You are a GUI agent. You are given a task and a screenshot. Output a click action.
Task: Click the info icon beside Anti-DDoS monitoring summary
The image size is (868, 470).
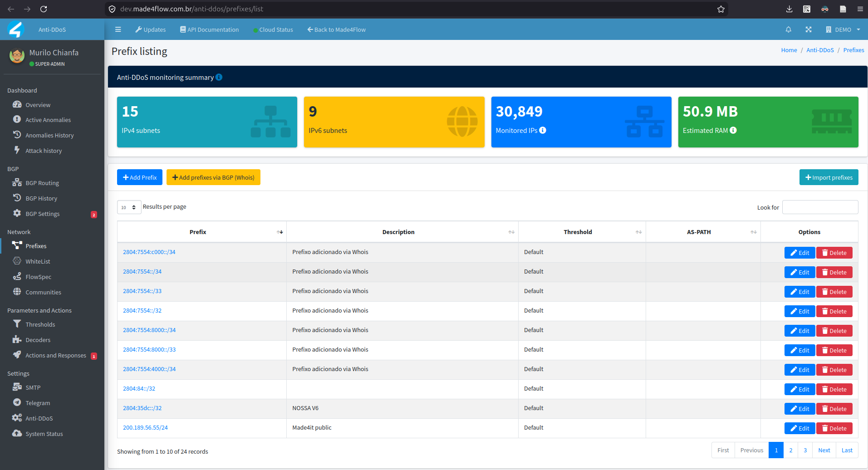219,77
